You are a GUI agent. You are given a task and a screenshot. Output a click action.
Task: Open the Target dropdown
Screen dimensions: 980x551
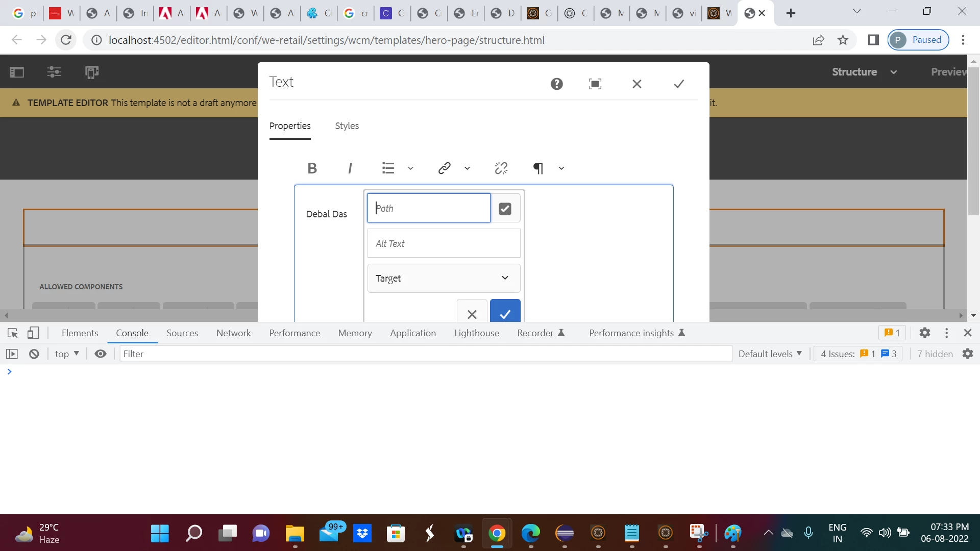[444, 278]
